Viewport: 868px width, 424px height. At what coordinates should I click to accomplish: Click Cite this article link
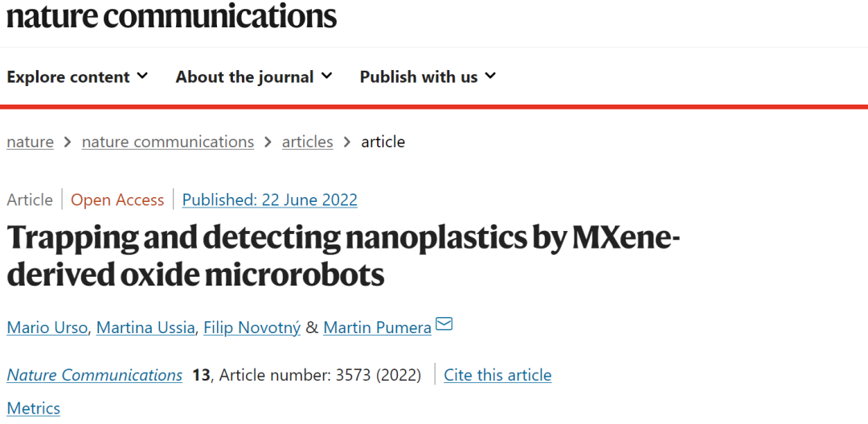tap(497, 375)
